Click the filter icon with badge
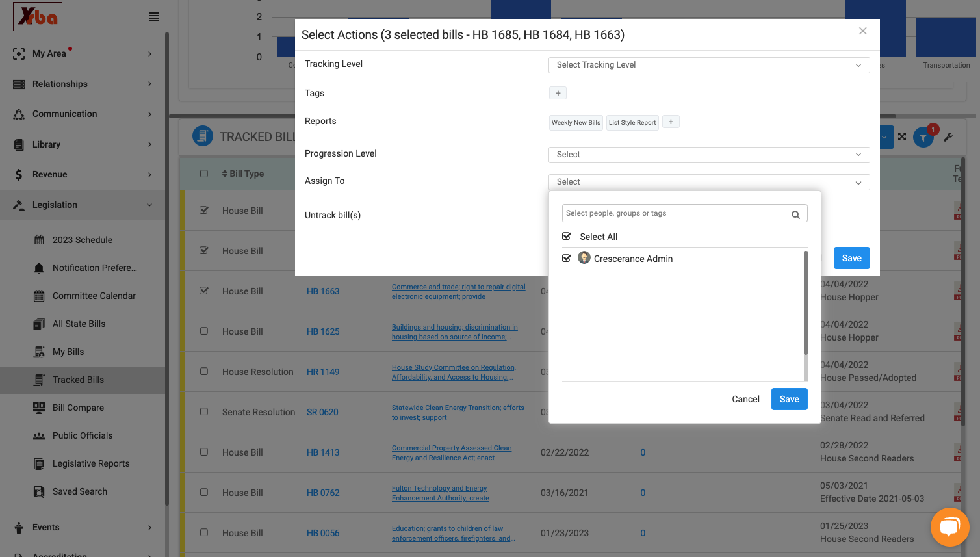 point(923,137)
